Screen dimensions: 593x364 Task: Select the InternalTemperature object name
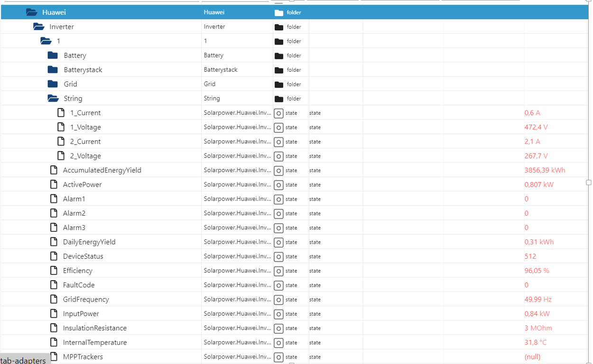(95, 342)
